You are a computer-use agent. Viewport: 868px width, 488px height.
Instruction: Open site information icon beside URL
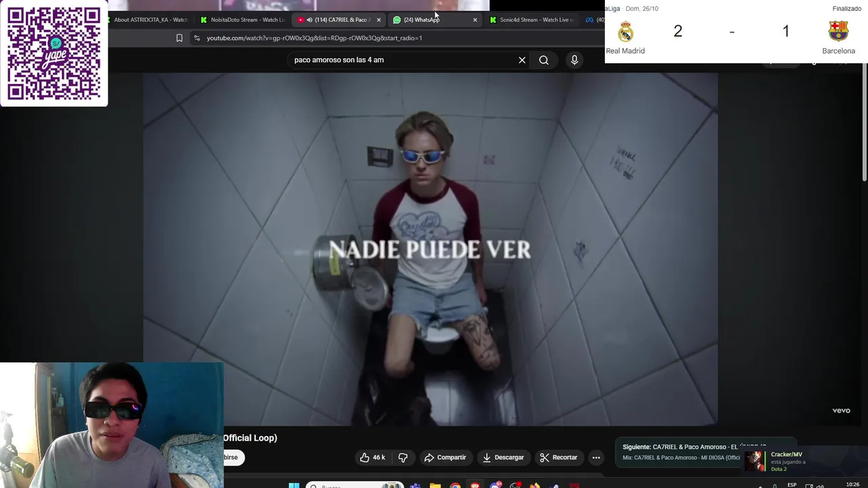197,38
